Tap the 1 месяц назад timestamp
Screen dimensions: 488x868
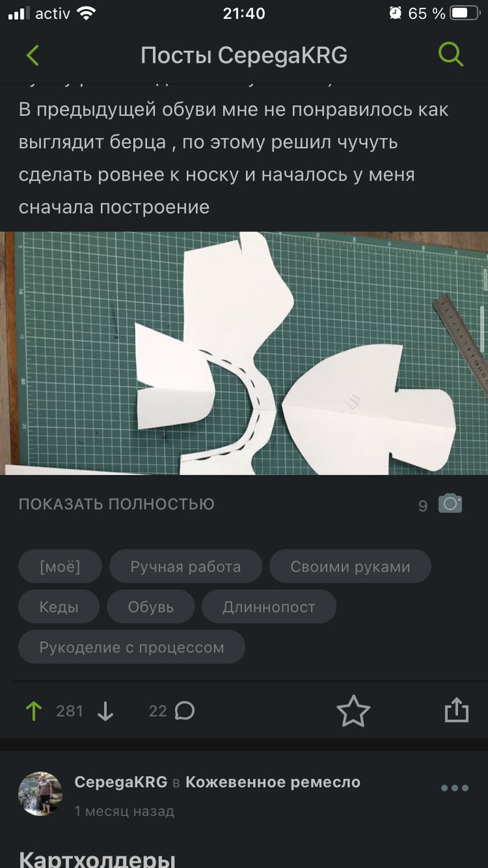pos(124,811)
